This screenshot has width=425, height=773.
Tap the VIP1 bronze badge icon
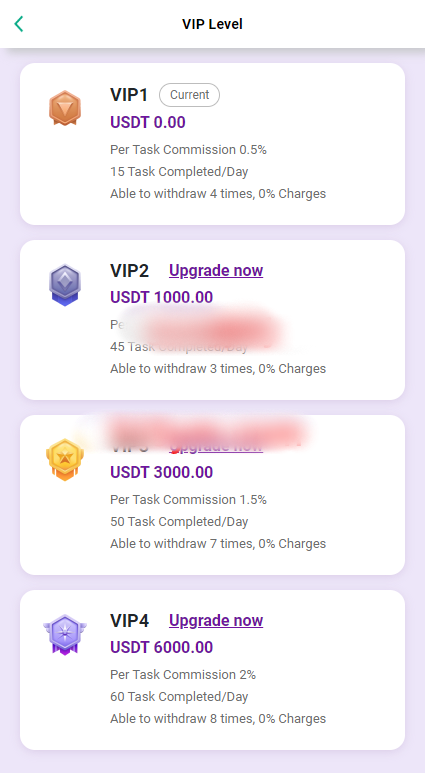click(x=65, y=108)
